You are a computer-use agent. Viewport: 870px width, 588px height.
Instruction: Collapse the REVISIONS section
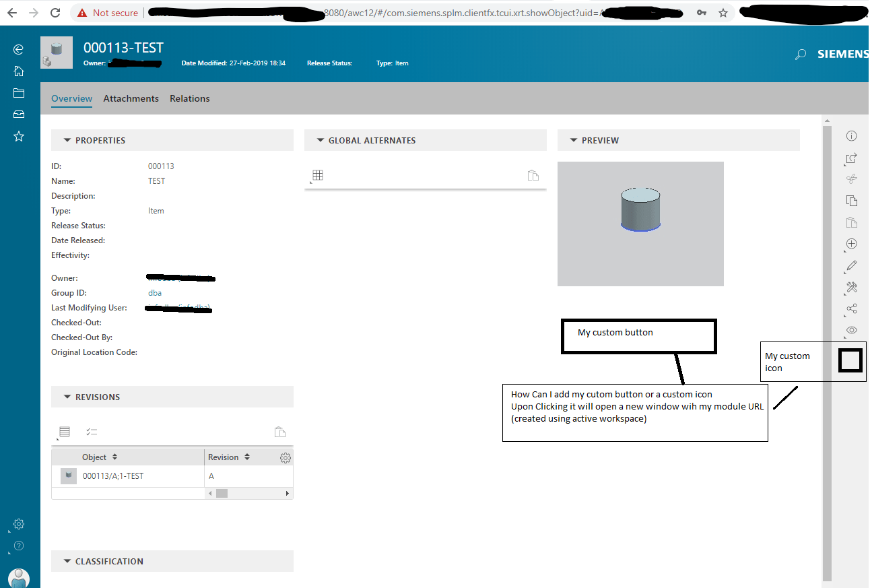67,397
